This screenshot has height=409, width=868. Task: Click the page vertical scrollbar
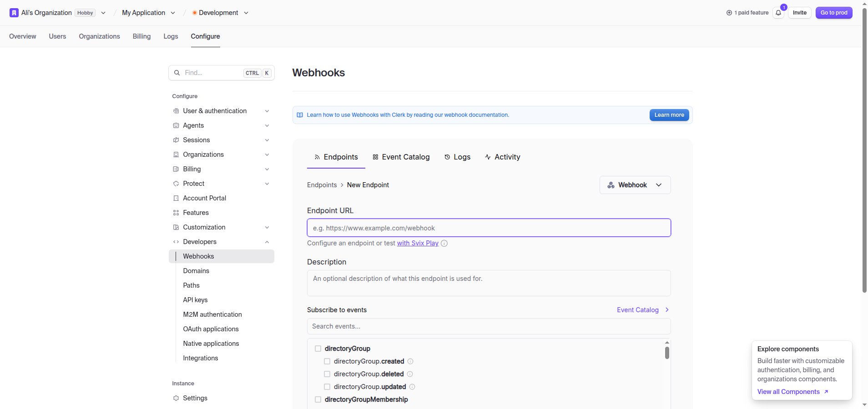pos(865,150)
